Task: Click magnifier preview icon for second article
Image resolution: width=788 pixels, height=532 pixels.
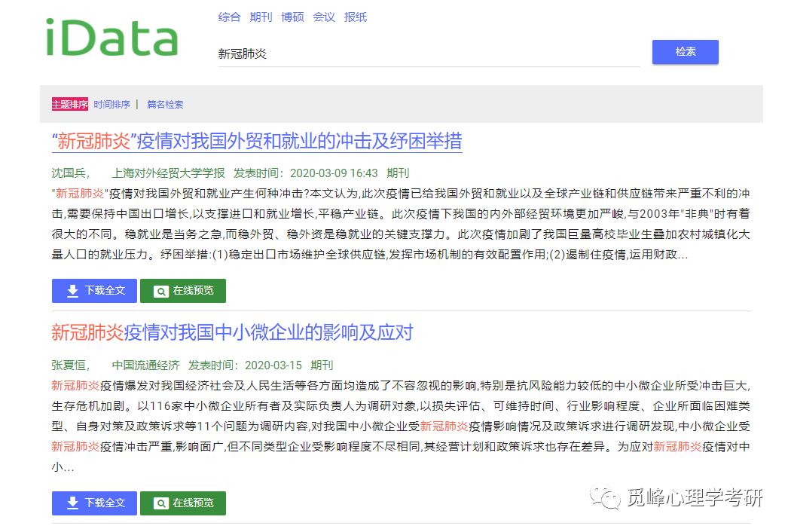Action: [x=160, y=503]
